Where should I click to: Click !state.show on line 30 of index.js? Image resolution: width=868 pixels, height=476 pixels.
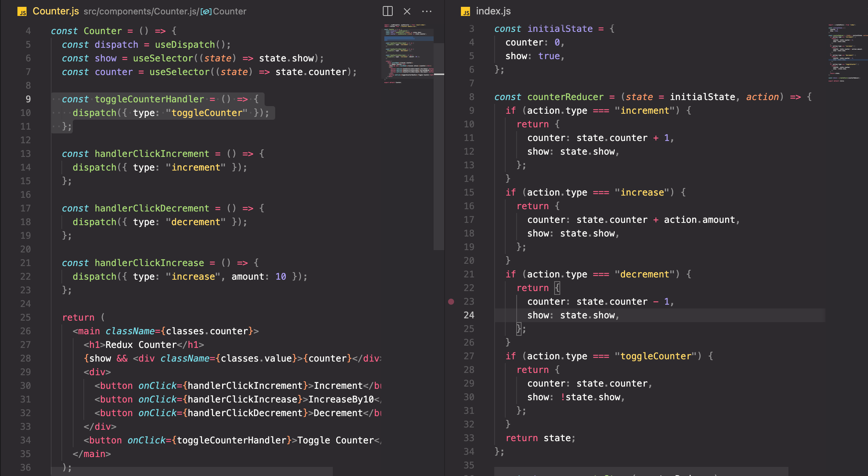(x=591, y=397)
